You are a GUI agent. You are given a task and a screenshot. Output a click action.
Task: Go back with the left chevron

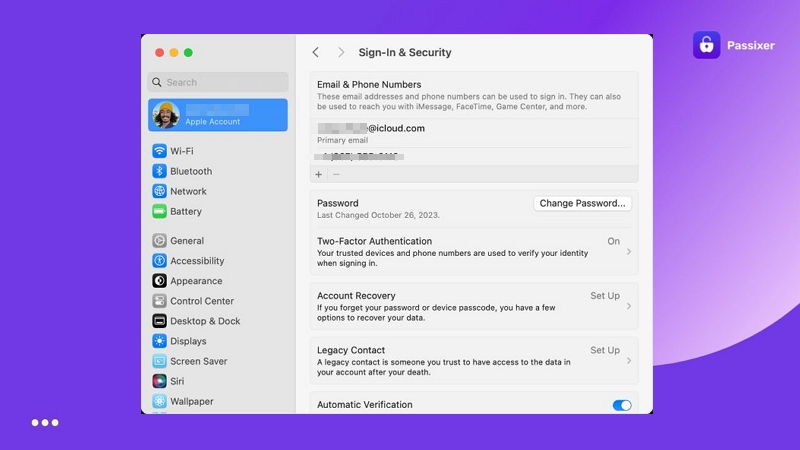tap(316, 53)
